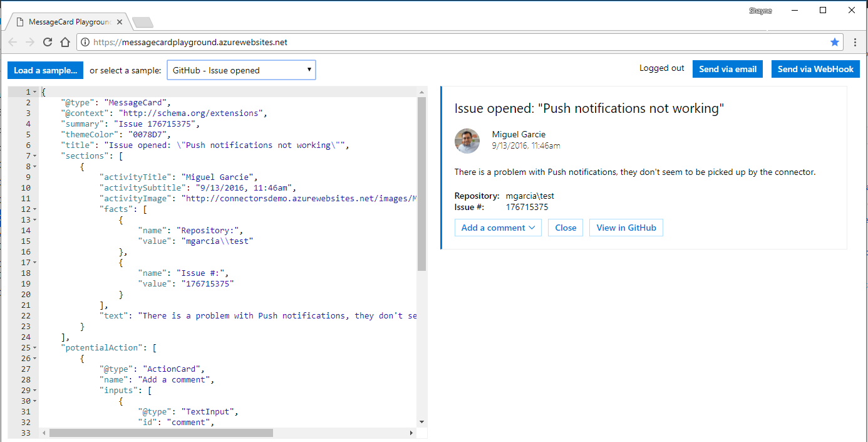Click the Send via email button
868x442 pixels.
pos(728,69)
